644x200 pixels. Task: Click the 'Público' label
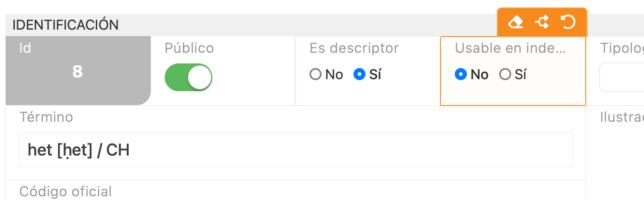(x=189, y=48)
